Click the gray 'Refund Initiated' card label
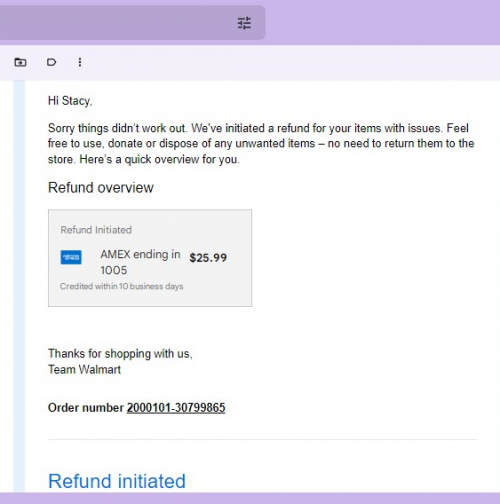Viewport: 500px width, 504px height. [96, 230]
